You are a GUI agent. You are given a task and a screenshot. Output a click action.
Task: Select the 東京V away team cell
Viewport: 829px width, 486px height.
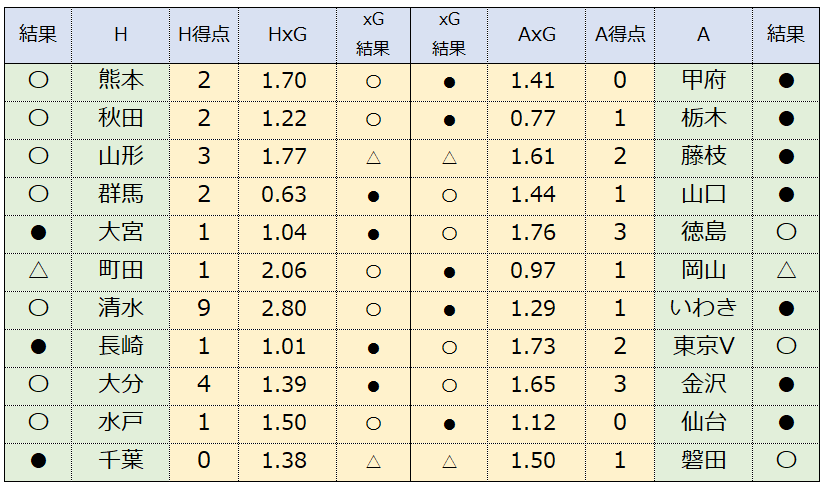pyautogui.click(x=703, y=346)
